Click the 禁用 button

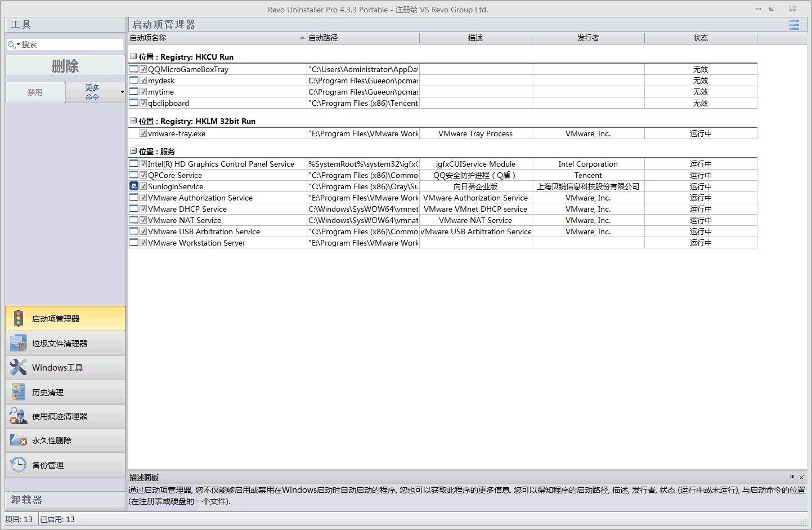pos(35,92)
